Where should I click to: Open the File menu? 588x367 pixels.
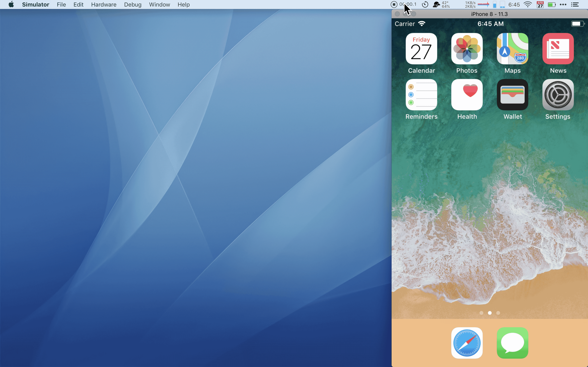[61, 5]
